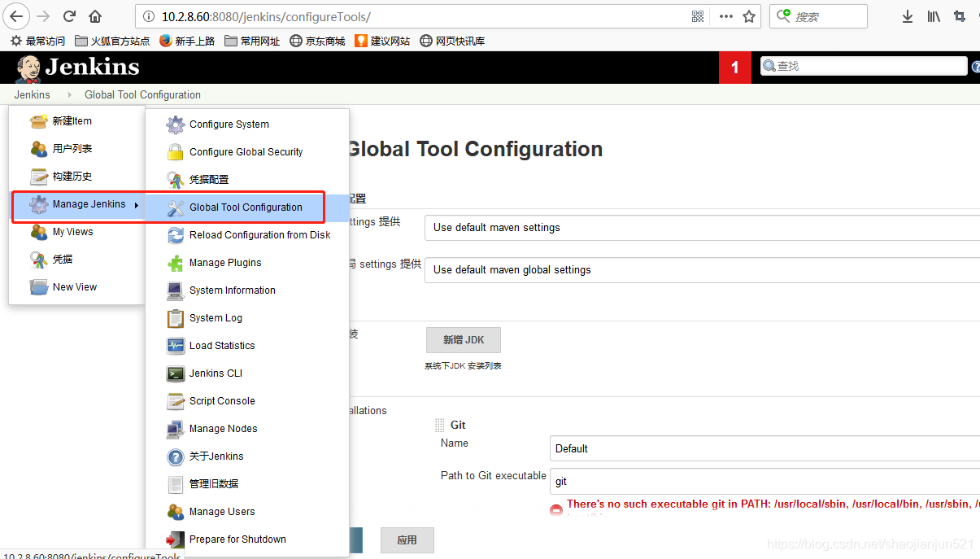Screen dimensions: 980x559
Task: Click the Prepare for Shutdown icon
Action: click(176, 539)
